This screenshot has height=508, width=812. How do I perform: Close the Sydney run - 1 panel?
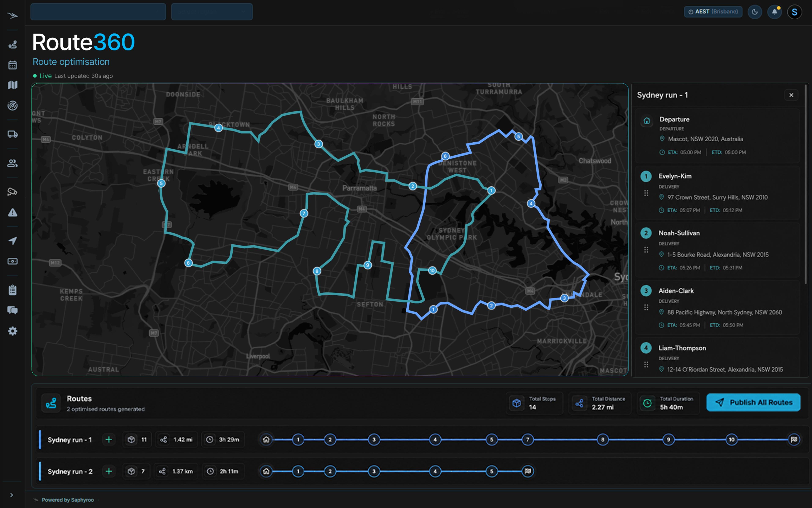791,95
